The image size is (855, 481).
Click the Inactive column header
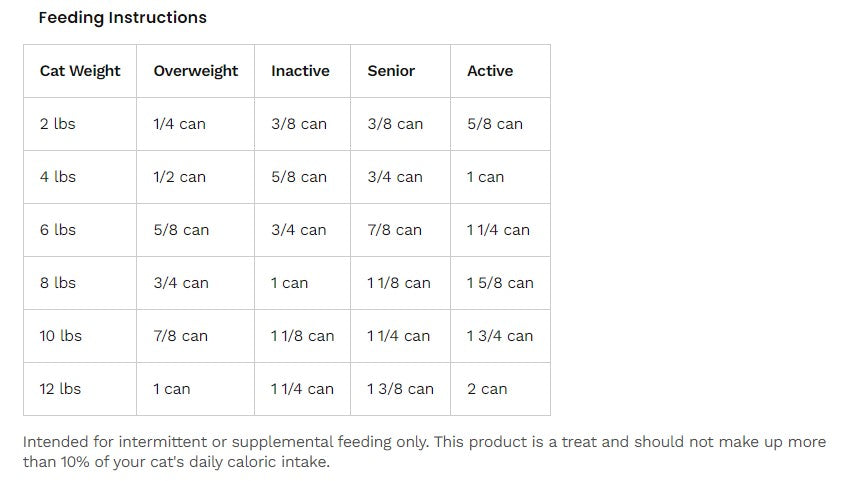[300, 71]
